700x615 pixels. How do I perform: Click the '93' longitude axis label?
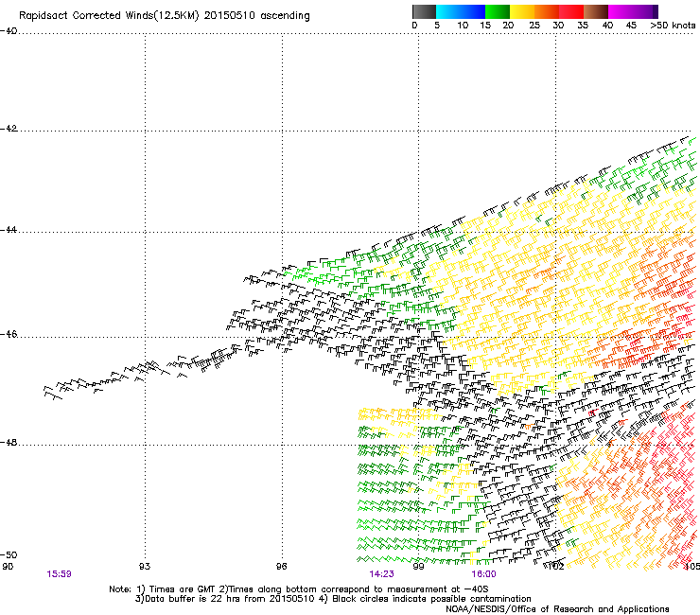pyautogui.click(x=145, y=567)
